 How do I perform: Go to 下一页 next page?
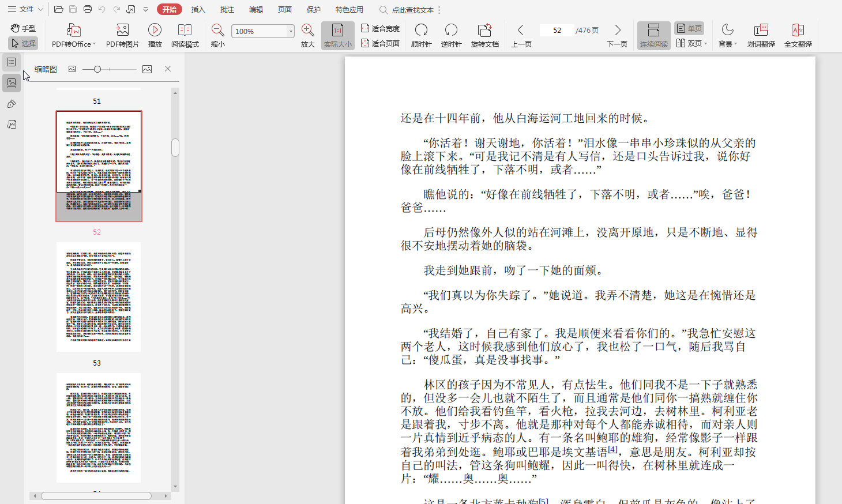[617, 36]
